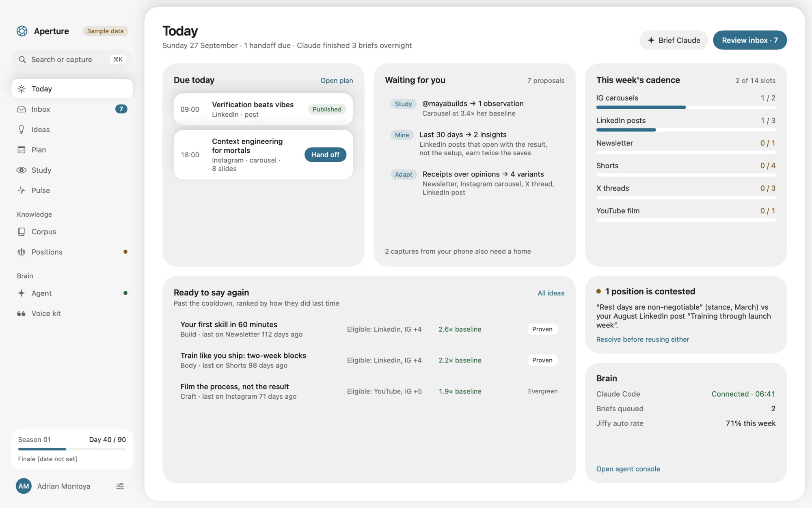Open the All ideas link

pyautogui.click(x=551, y=293)
